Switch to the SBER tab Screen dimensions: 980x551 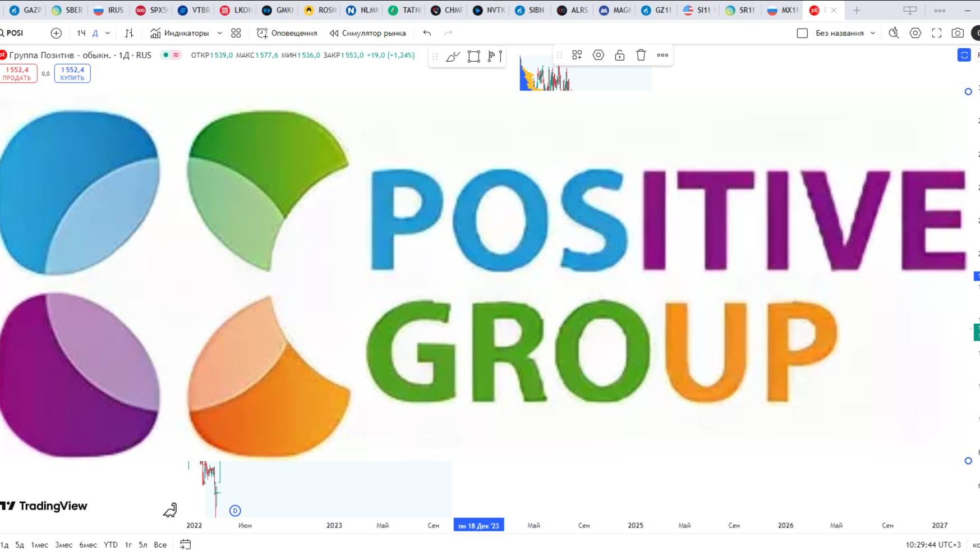[x=67, y=10]
